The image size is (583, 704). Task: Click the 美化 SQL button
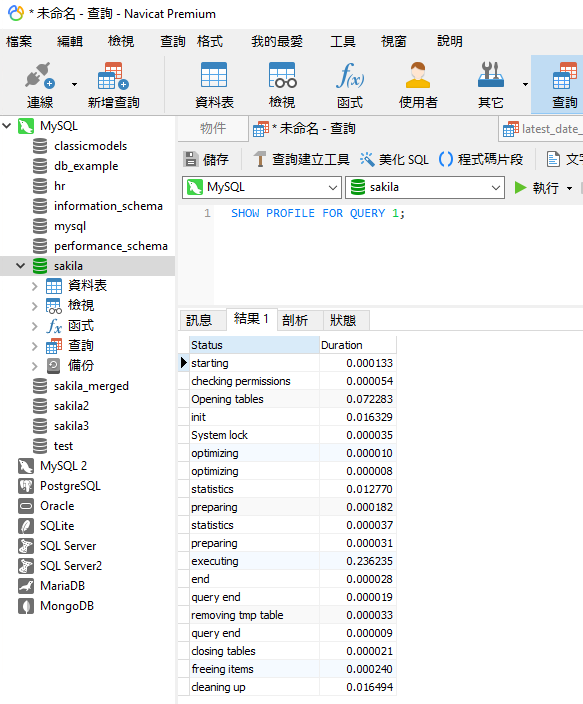pyautogui.click(x=394, y=159)
